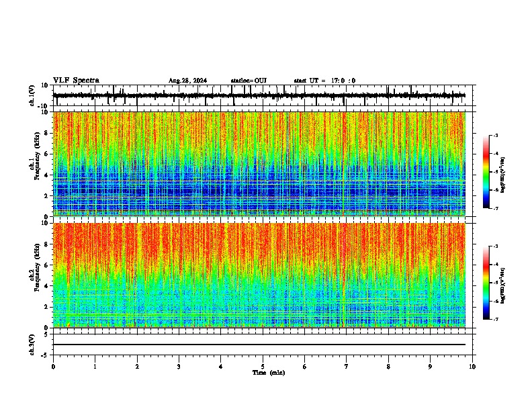
Task: Click the ch.2 spectrogram image
Action: coord(259,275)
